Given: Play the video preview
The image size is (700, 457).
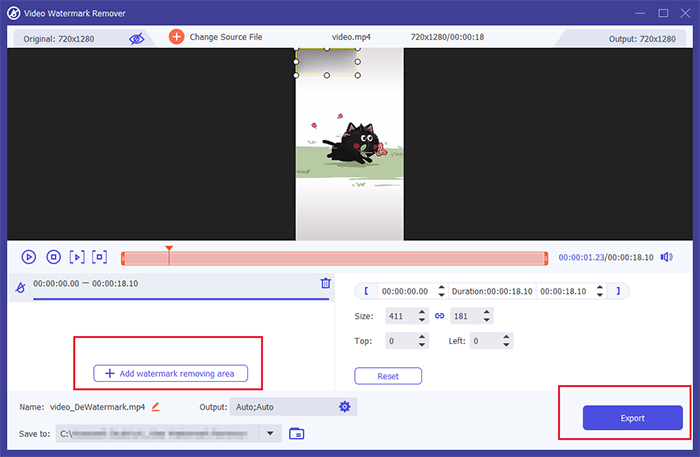Looking at the screenshot, I should (29, 257).
